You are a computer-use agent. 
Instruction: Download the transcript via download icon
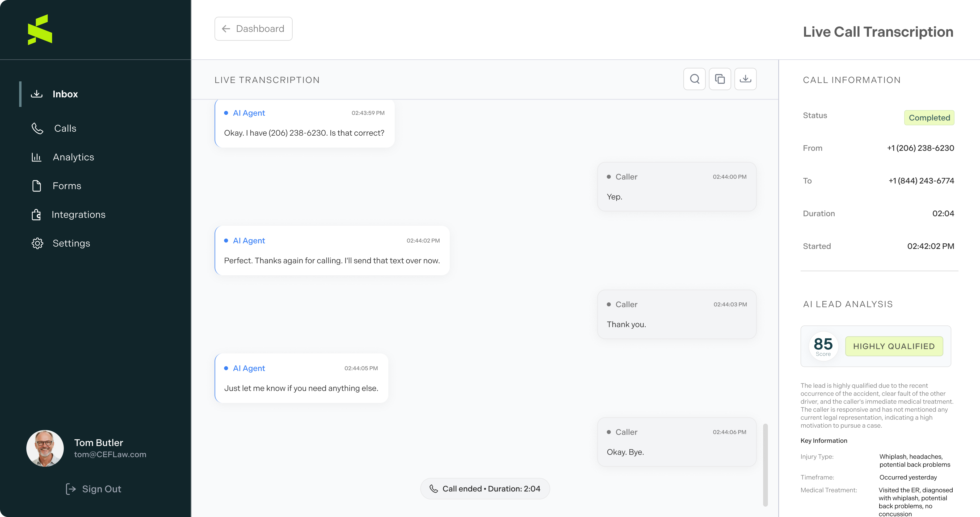(745, 79)
